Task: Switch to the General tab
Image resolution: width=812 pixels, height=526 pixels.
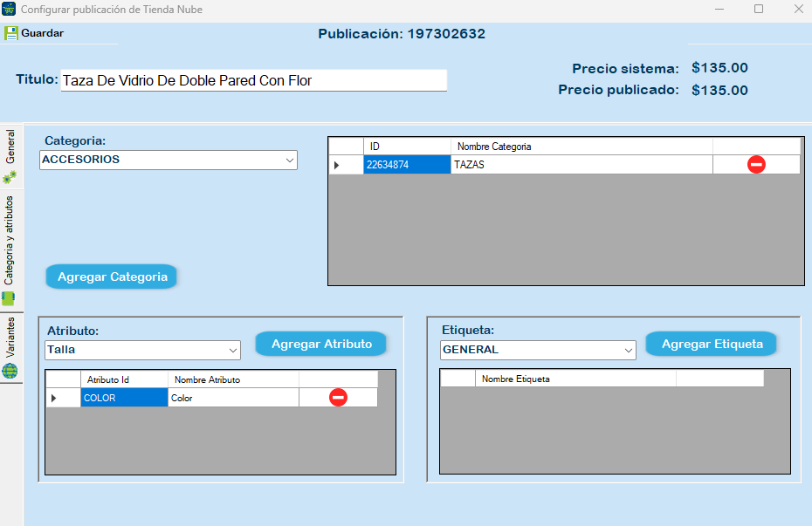Action: click(10, 147)
